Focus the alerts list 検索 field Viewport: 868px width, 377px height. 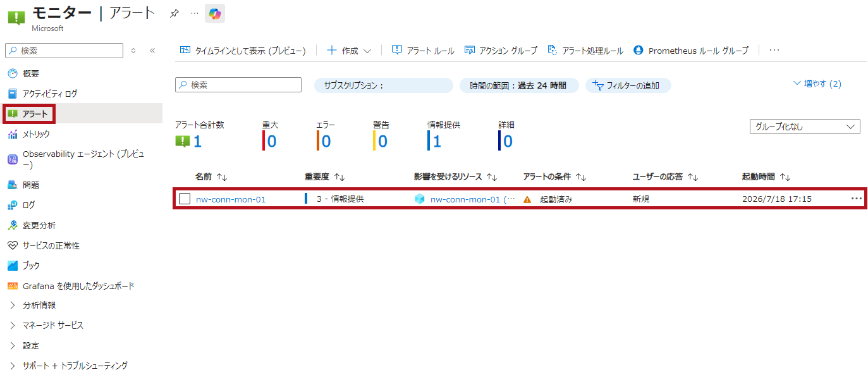[238, 85]
